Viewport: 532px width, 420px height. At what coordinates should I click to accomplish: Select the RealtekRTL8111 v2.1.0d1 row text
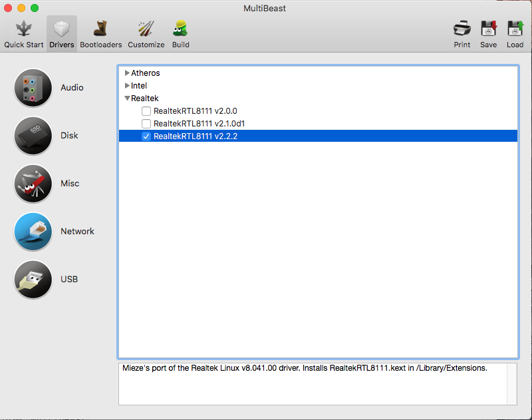click(199, 124)
